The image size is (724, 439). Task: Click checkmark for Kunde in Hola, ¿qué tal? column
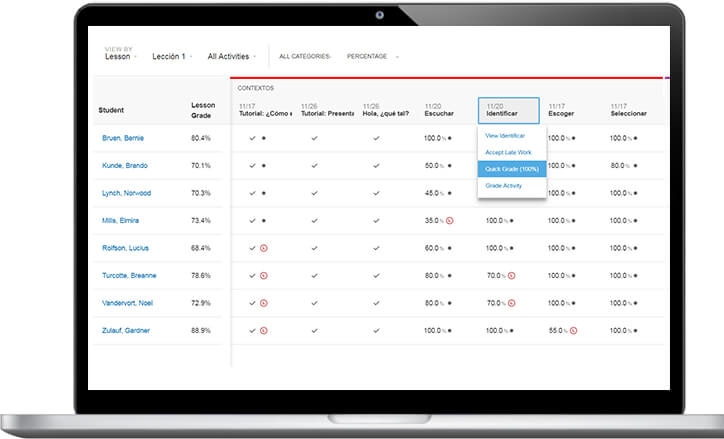click(x=376, y=165)
